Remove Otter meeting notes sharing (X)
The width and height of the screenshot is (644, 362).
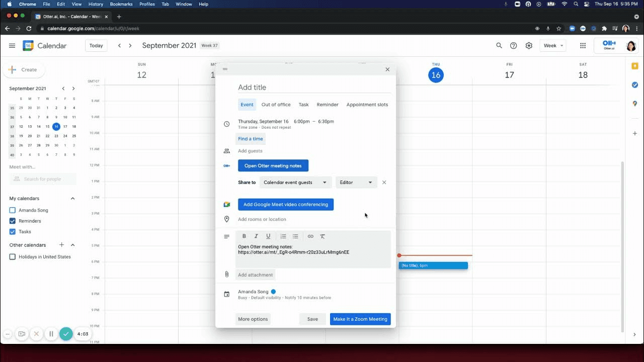click(384, 183)
